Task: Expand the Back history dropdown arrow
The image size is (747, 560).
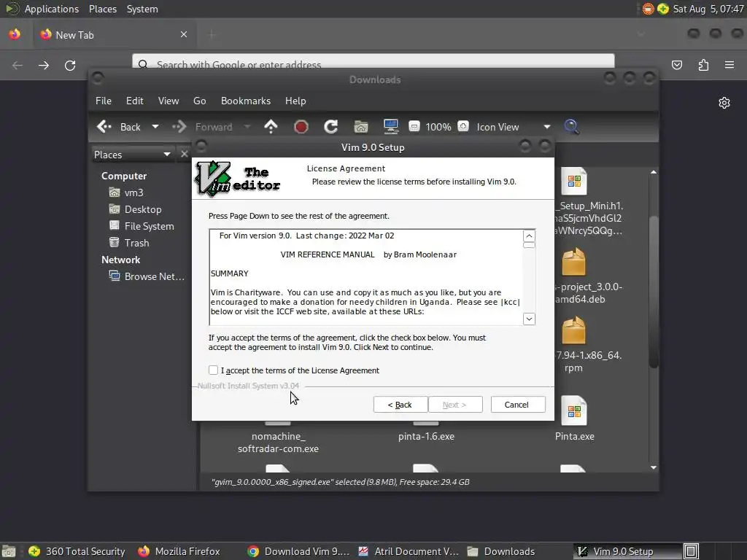Action: point(155,127)
